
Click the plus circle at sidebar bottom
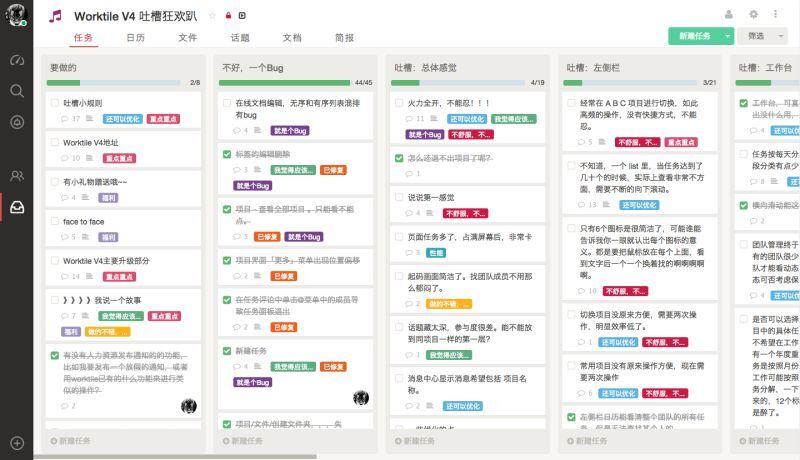(x=16, y=442)
